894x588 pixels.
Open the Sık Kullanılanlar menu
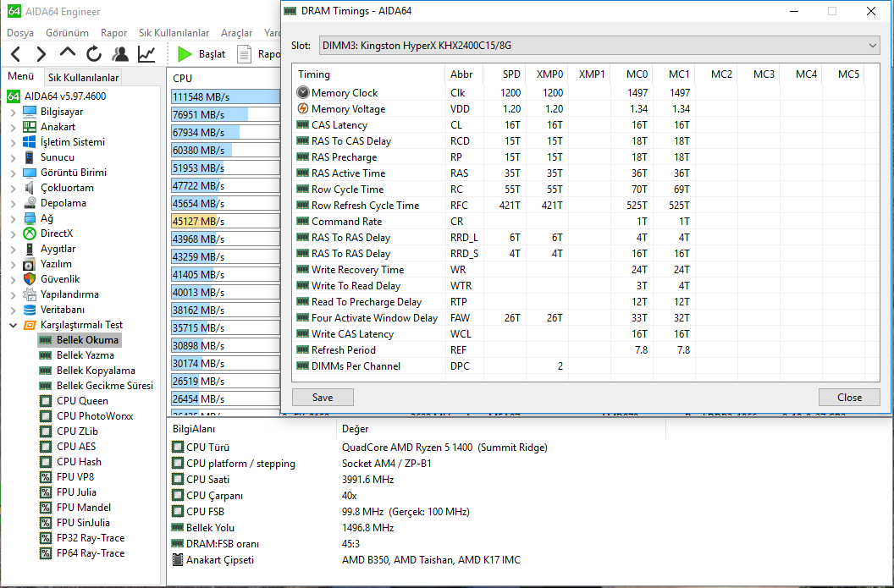[174, 33]
